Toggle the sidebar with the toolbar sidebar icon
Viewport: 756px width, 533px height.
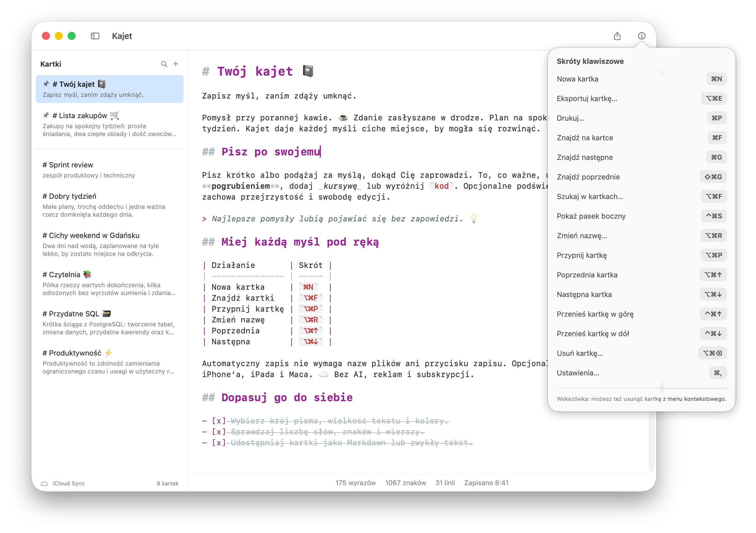tap(95, 36)
